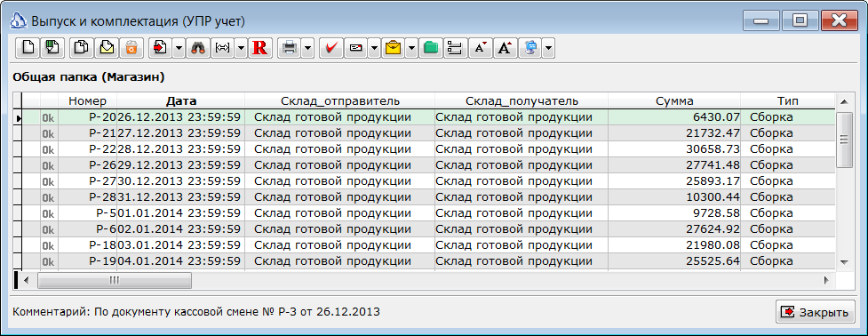This screenshot has width=868, height=336.
Task: Click the yellow briefcase icon
Action: click(x=393, y=48)
